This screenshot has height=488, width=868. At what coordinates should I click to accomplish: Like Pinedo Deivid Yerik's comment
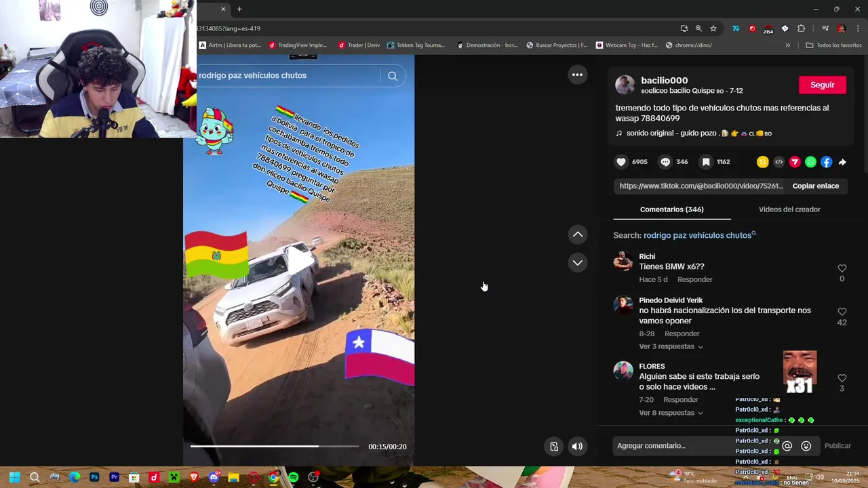point(842,312)
